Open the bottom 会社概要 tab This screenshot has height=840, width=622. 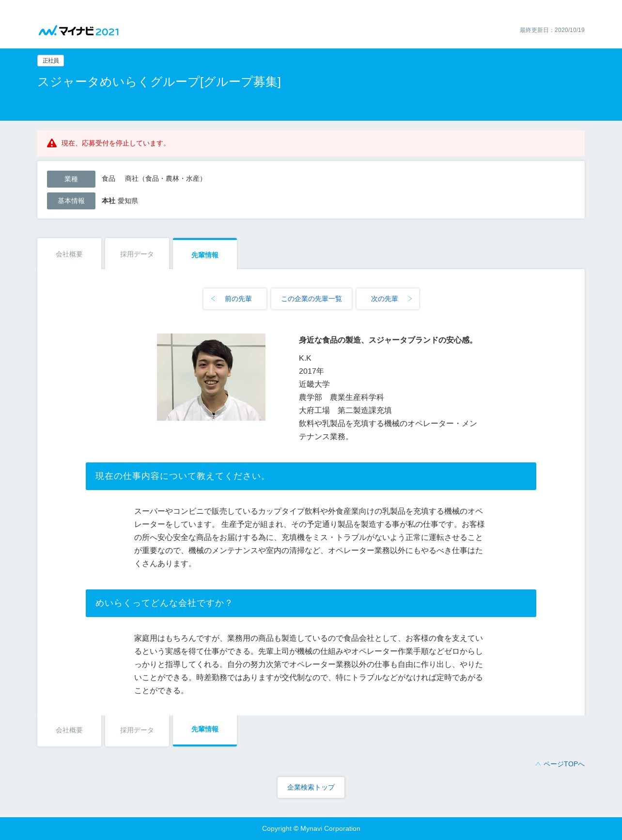click(69, 730)
